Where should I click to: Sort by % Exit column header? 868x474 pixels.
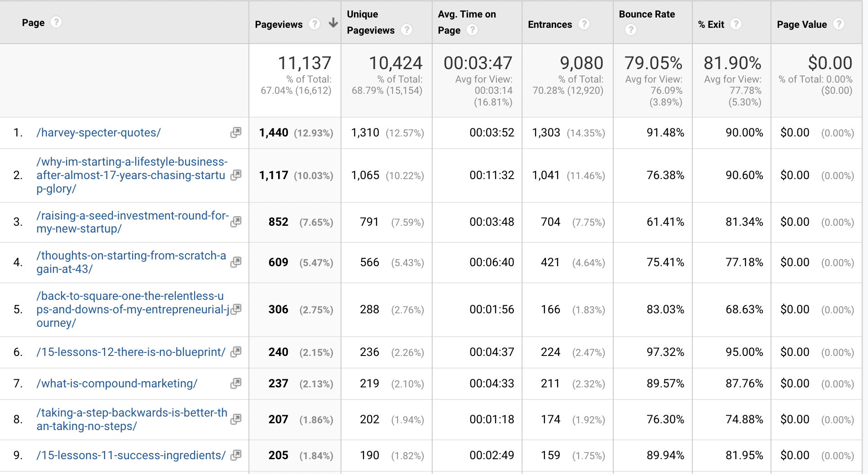pyautogui.click(x=711, y=24)
